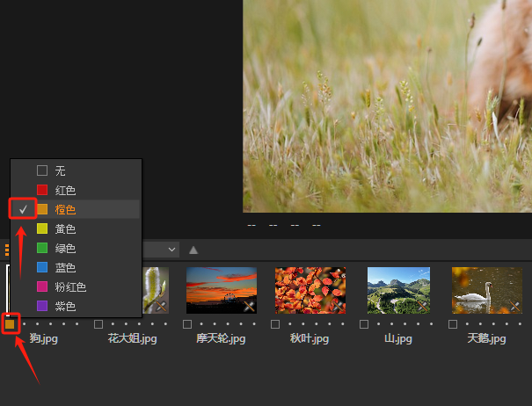
Task: Set first rating dot under 山.jpg
Action: click(378, 324)
